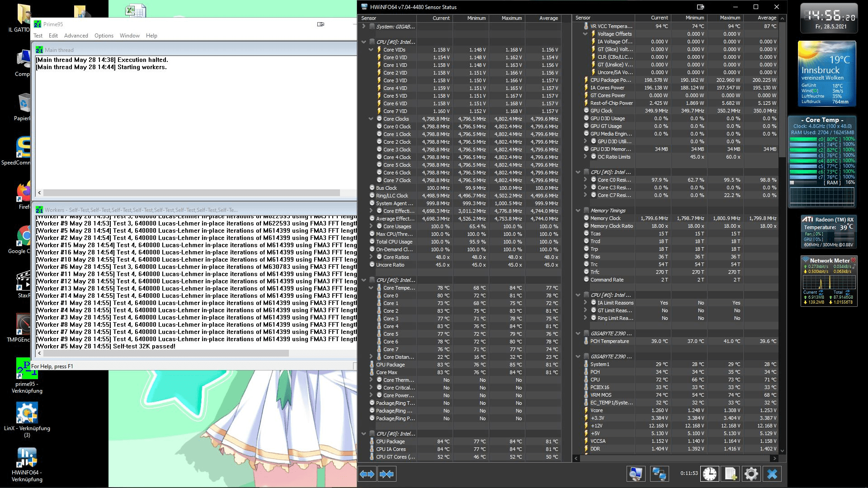Click the shrink columns arrows button in HWiNFO
The height and width of the screenshot is (488, 868).
[x=387, y=474]
